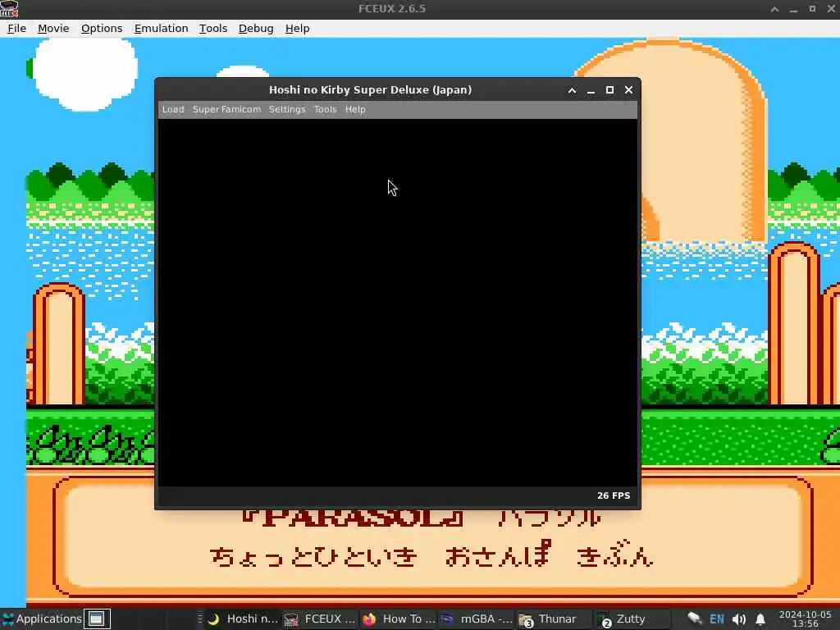Open the Load menu in Kirby window
Screen dimensions: 840x630
(173, 109)
